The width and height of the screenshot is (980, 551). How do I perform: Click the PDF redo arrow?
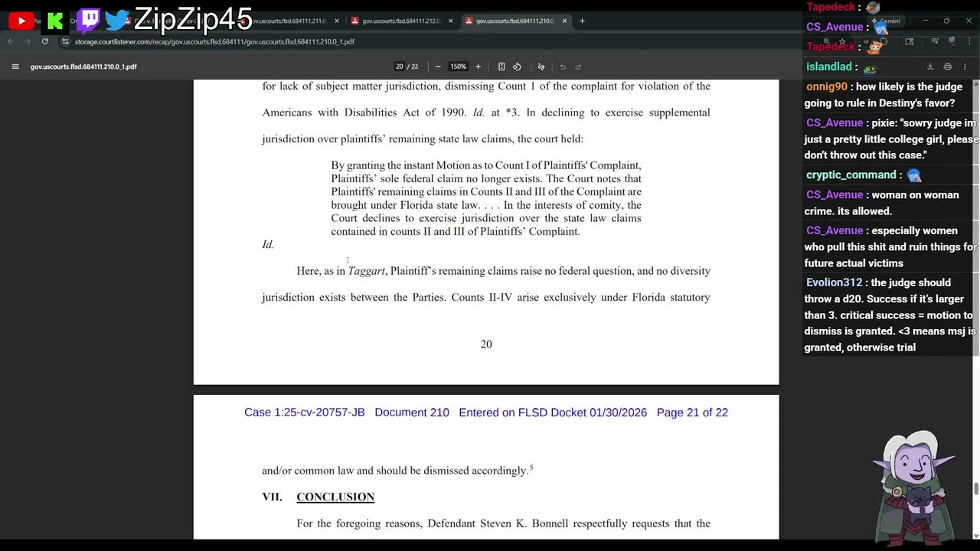point(578,67)
